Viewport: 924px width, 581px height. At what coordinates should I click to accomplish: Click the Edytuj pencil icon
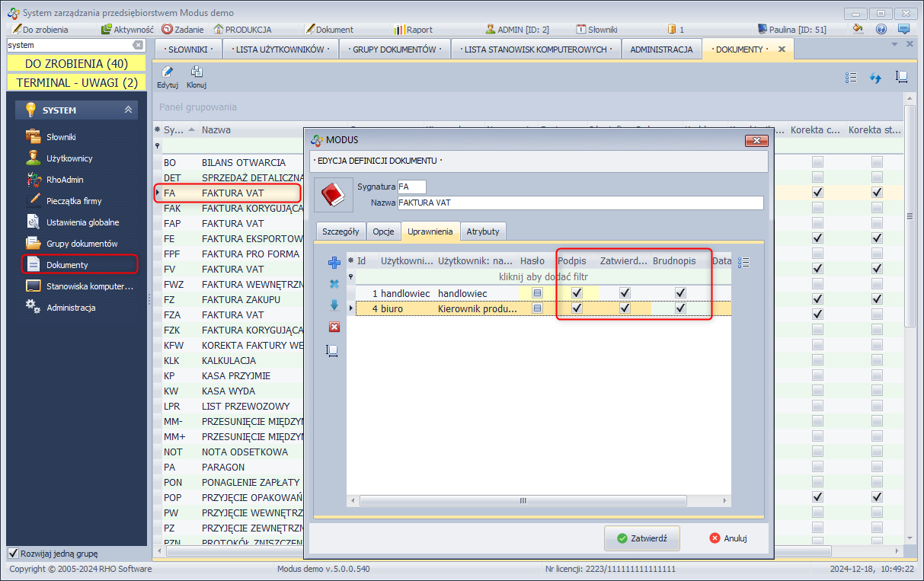(x=168, y=72)
